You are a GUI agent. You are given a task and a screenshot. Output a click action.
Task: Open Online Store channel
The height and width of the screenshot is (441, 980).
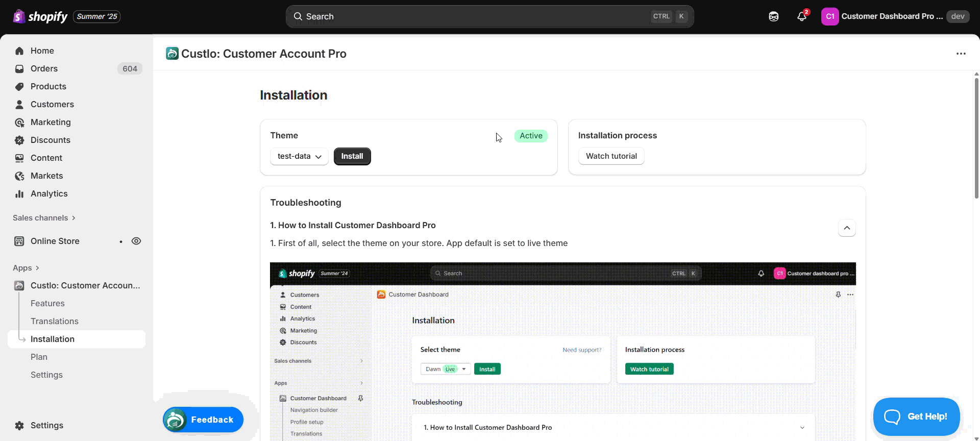pos(55,241)
